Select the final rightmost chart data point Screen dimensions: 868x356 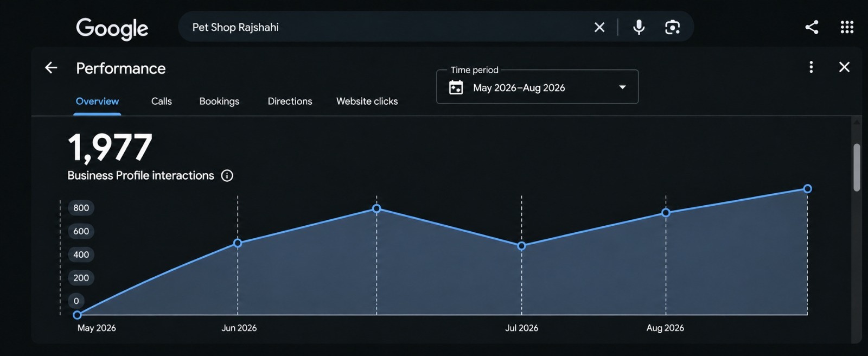(x=807, y=189)
